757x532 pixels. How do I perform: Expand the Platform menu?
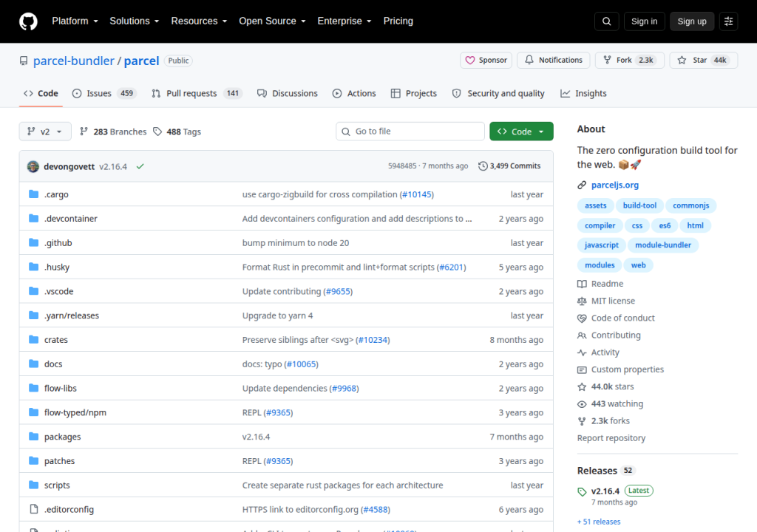click(75, 21)
